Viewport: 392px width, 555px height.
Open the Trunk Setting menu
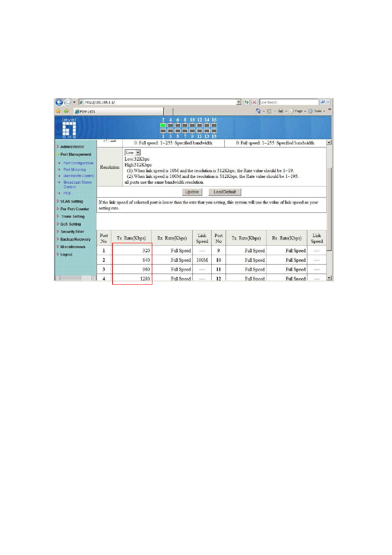[x=73, y=216]
